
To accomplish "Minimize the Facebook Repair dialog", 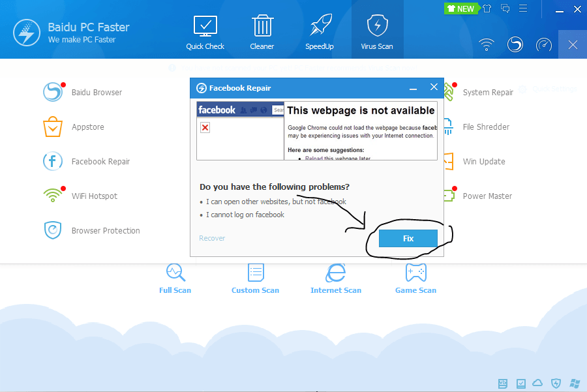I will coord(413,88).
